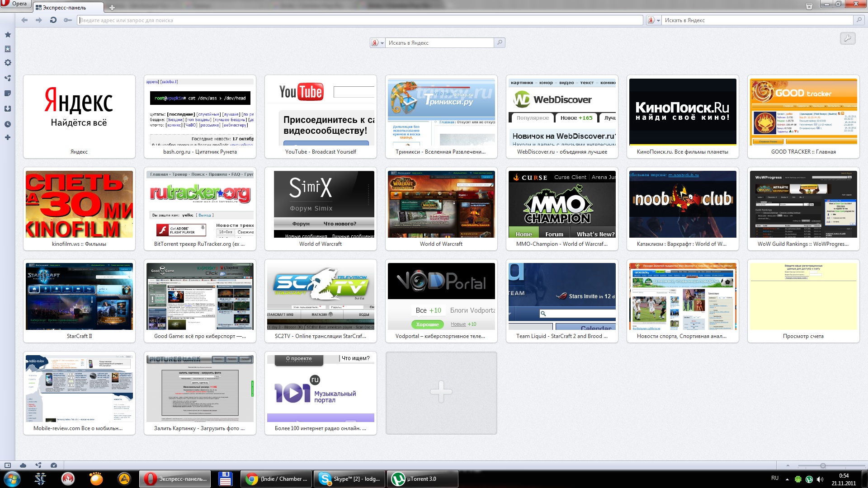This screenshot has height=488, width=868.
Task: Open the YouTube speed dial tile
Action: click(321, 117)
